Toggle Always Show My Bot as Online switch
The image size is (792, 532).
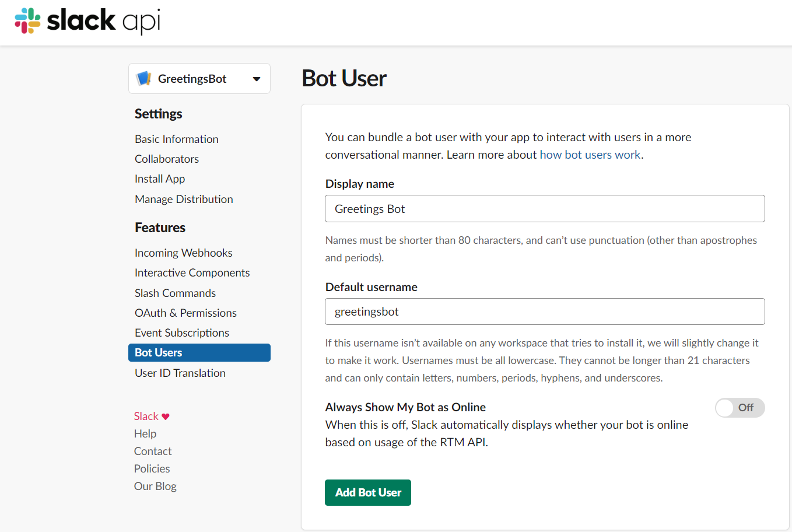coord(740,408)
